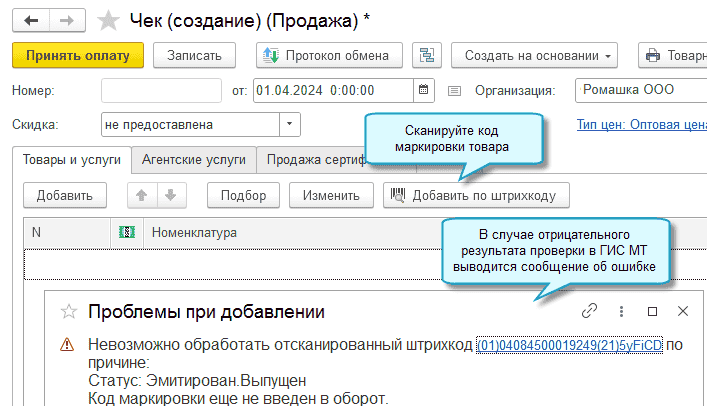Copy link via chain icon in error dialog
Image resolution: width=707 pixels, height=406 pixels.
[x=589, y=311]
